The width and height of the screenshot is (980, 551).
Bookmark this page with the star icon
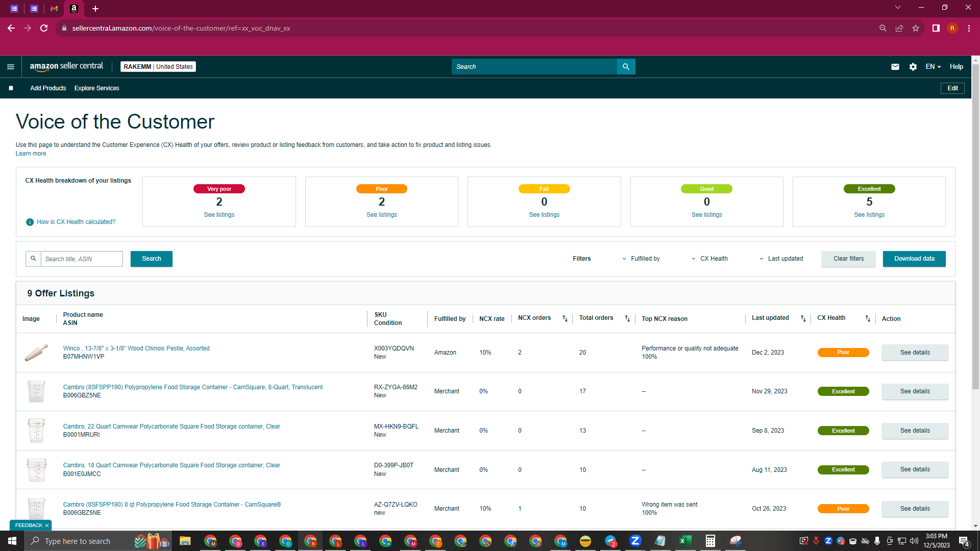tap(916, 28)
